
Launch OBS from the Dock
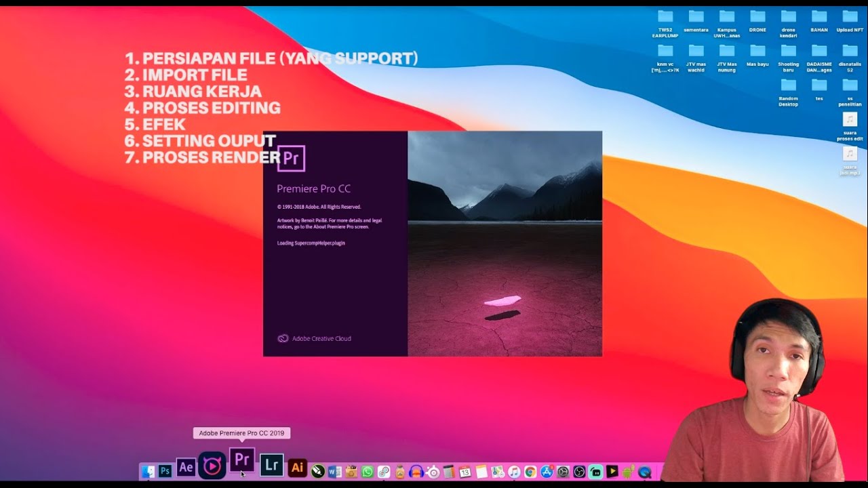[579, 472]
